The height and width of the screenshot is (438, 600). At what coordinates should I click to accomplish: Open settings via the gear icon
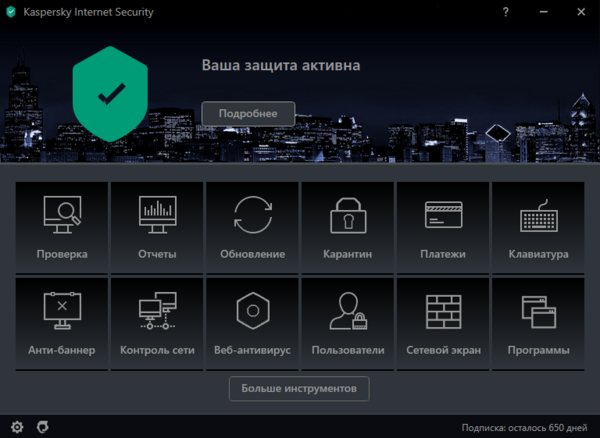(x=17, y=427)
